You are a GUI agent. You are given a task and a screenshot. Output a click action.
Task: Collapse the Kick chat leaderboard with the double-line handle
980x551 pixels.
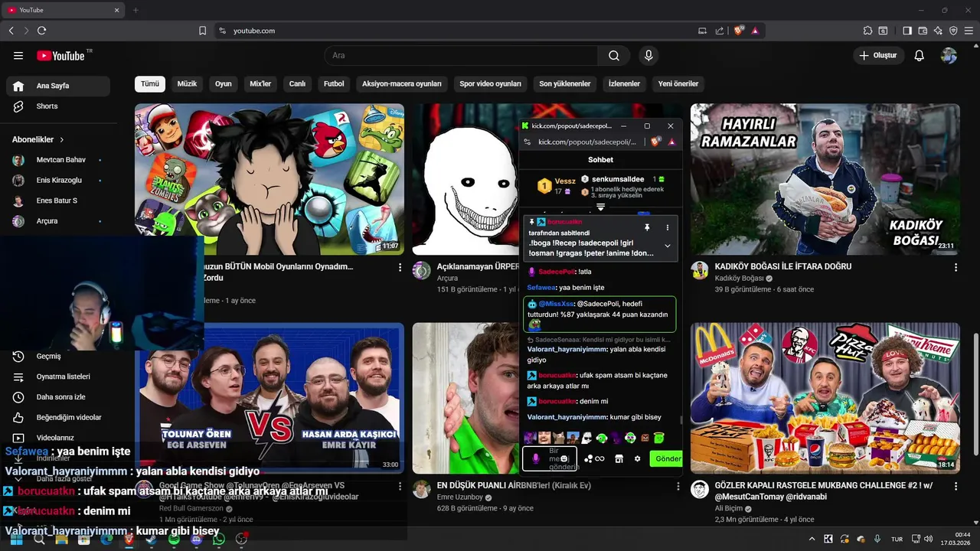pyautogui.click(x=600, y=207)
